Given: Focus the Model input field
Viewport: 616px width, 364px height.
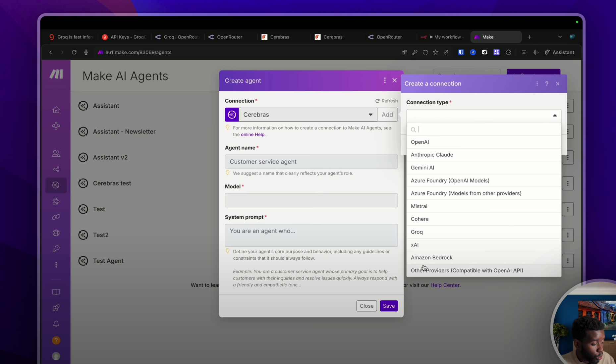Looking at the screenshot, I should pos(311,200).
